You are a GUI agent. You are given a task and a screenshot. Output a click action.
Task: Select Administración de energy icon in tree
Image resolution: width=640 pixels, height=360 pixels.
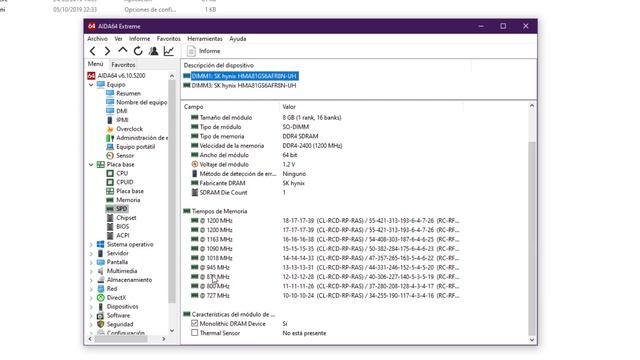click(110, 138)
